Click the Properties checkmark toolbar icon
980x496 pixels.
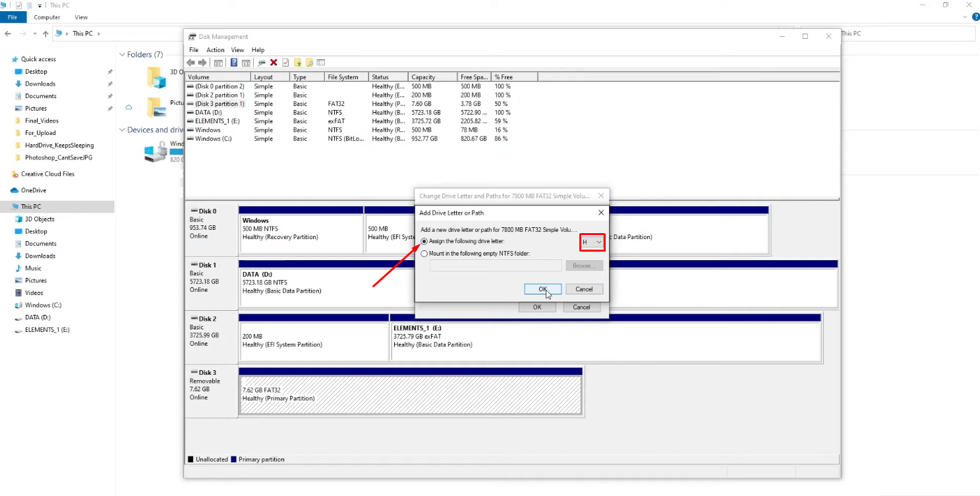pyautogui.click(x=285, y=63)
